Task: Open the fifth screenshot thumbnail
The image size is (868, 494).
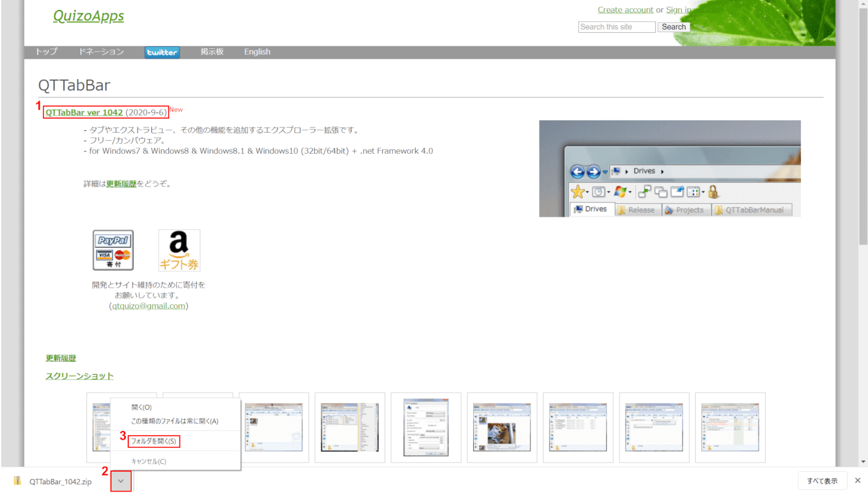Action: 426,427
